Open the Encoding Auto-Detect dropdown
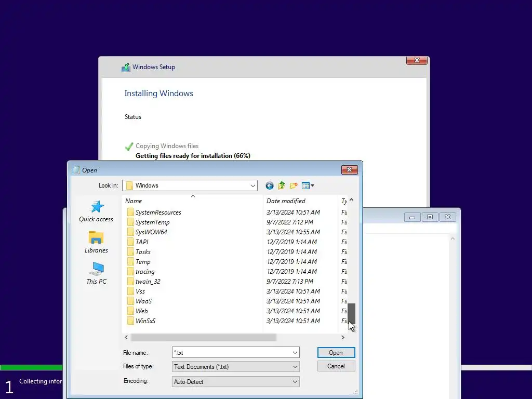532x399 pixels. tap(295, 382)
